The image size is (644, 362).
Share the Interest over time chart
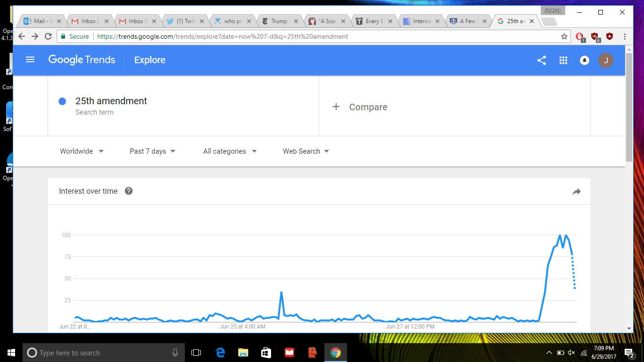pyautogui.click(x=576, y=191)
